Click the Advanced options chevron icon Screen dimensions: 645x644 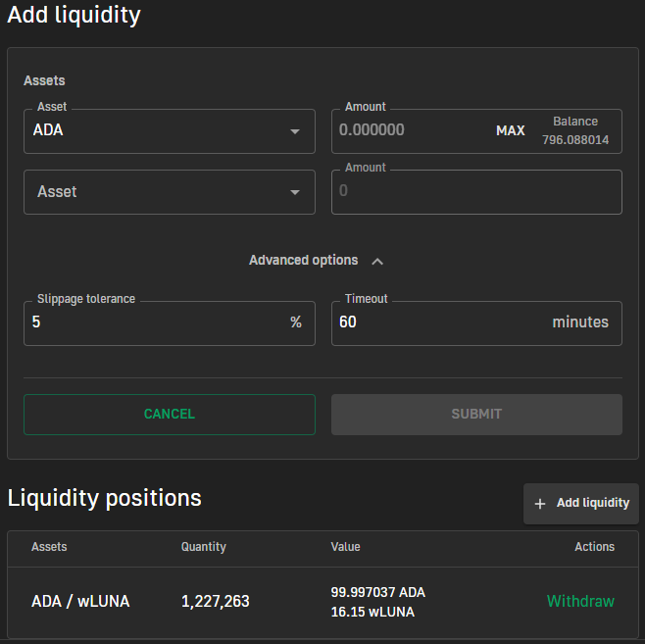pos(377,261)
